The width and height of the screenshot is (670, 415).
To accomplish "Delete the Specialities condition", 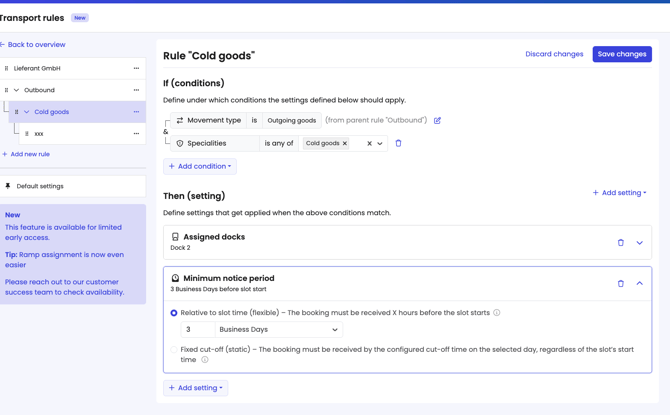I will 398,144.
